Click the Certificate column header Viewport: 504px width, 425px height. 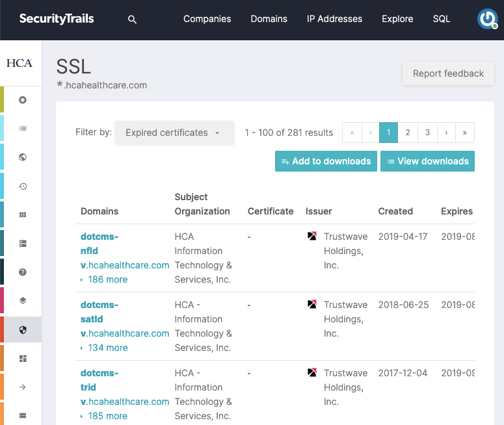pos(271,211)
